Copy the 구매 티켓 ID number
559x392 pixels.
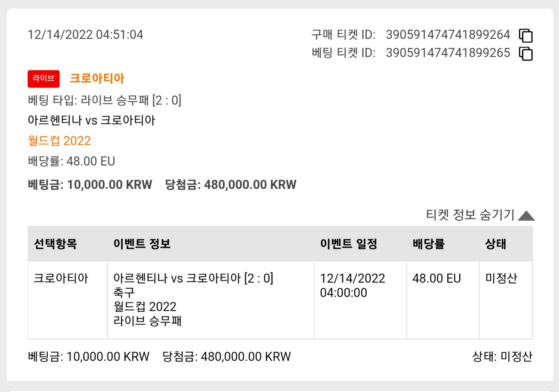pos(526,36)
